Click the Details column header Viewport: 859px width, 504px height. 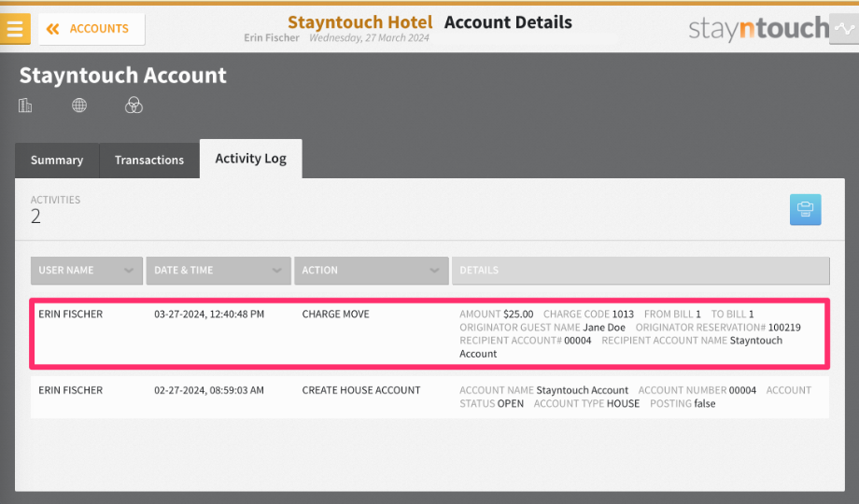[x=641, y=271]
